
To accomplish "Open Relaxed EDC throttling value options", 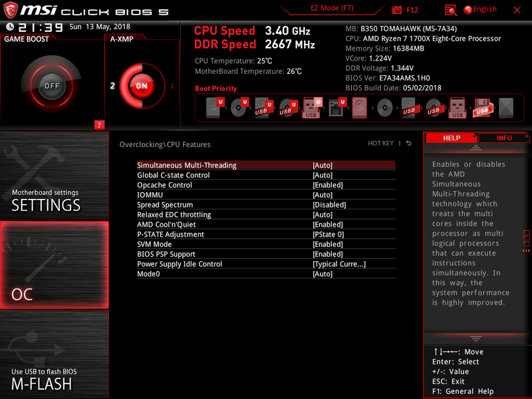I will pyautogui.click(x=323, y=214).
